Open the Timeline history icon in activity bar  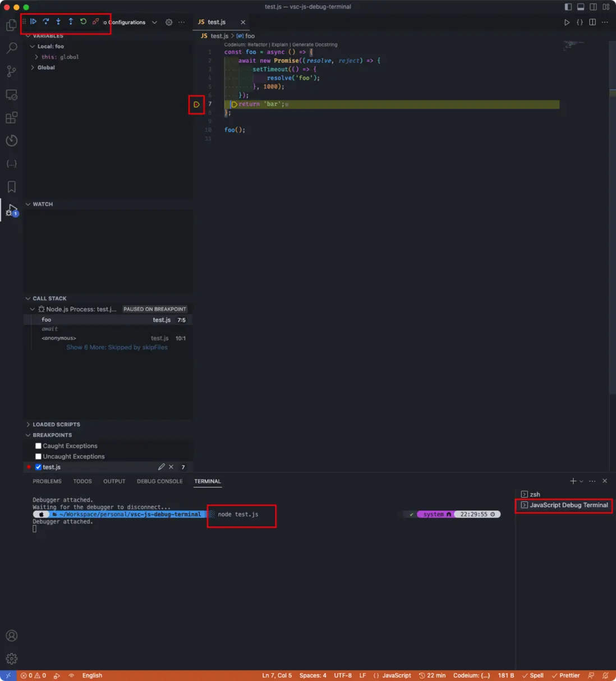point(11,141)
